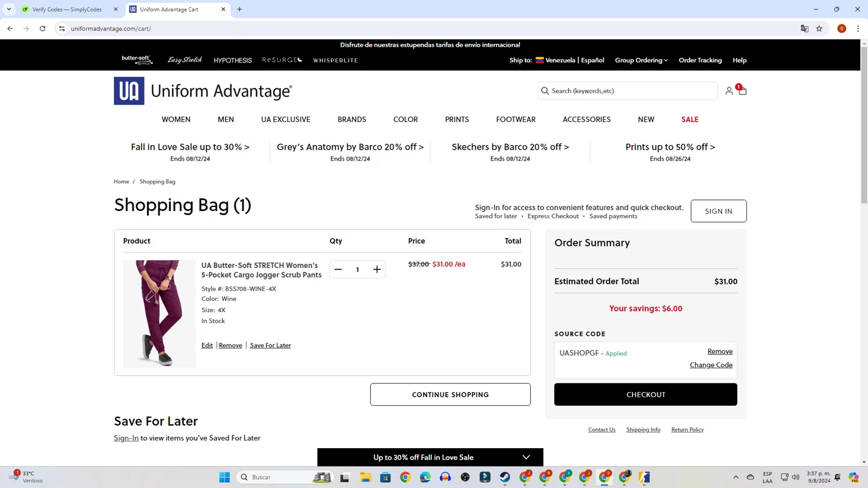Open the Steam icon in taskbar
This screenshot has height=488, width=868.
click(505, 477)
